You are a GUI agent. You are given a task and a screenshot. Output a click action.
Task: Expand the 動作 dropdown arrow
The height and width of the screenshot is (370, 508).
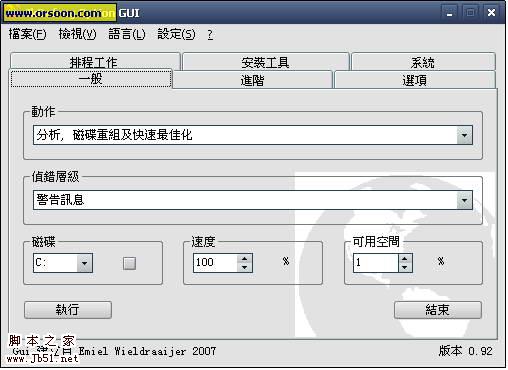click(465, 135)
